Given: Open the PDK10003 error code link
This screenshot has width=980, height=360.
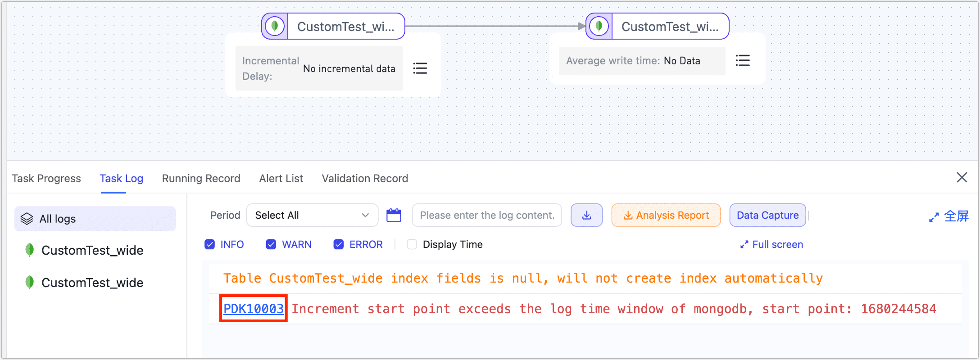Looking at the screenshot, I should point(254,309).
